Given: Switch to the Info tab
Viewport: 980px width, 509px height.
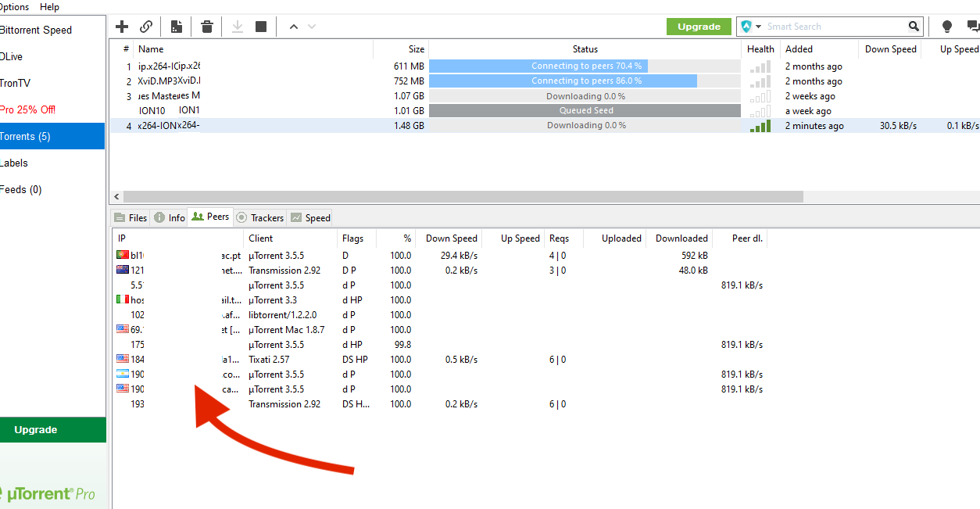Looking at the screenshot, I should coord(170,217).
